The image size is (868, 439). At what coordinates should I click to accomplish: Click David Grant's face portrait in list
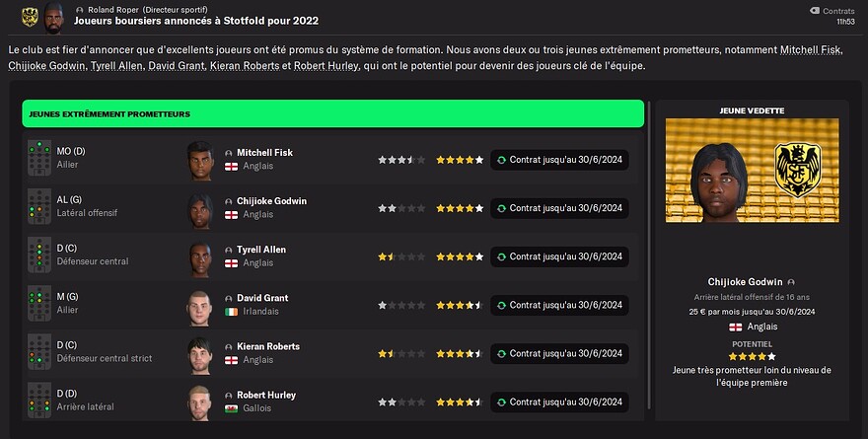pyautogui.click(x=200, y=304)
